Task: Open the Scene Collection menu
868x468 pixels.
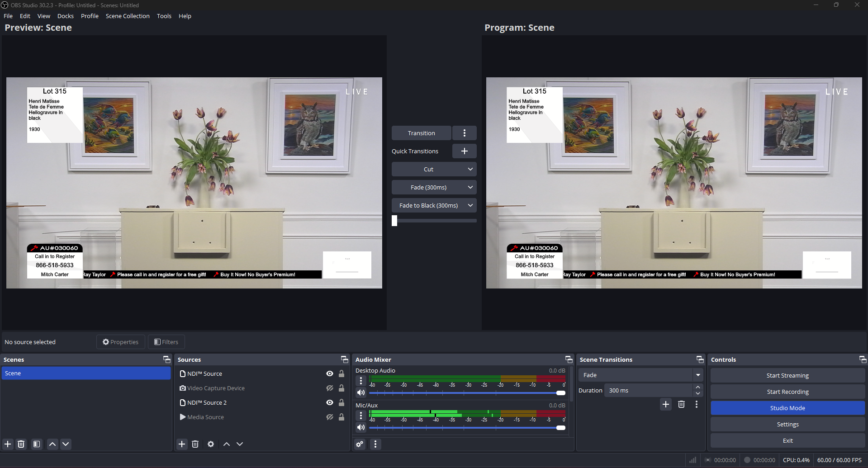Action: [128, 16]
